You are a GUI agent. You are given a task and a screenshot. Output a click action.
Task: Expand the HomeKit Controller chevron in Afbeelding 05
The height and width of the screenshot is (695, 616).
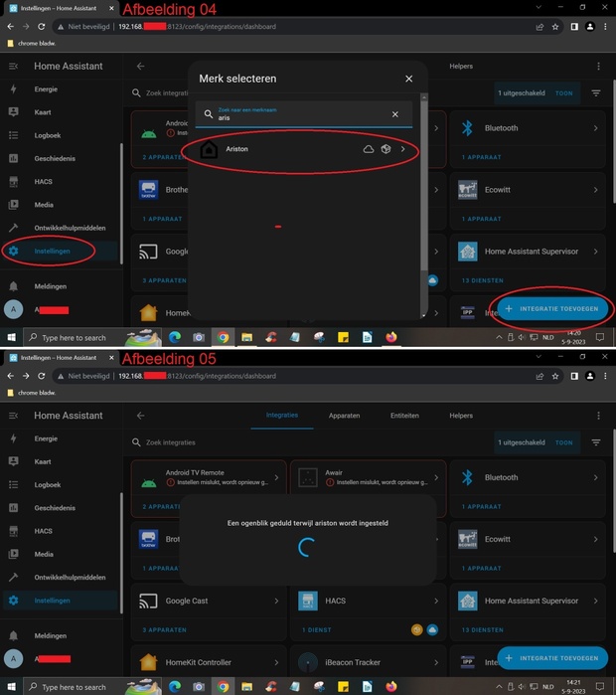click(276, 662)
